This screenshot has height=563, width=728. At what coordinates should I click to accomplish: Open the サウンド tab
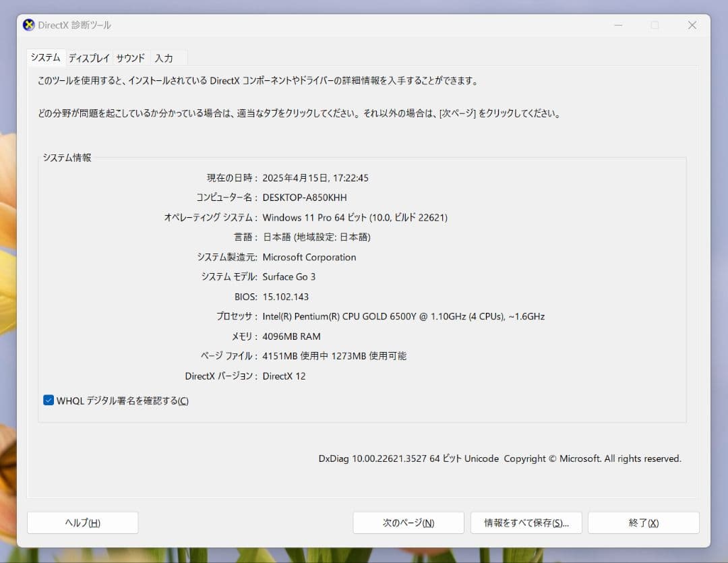tap(131, 58)
